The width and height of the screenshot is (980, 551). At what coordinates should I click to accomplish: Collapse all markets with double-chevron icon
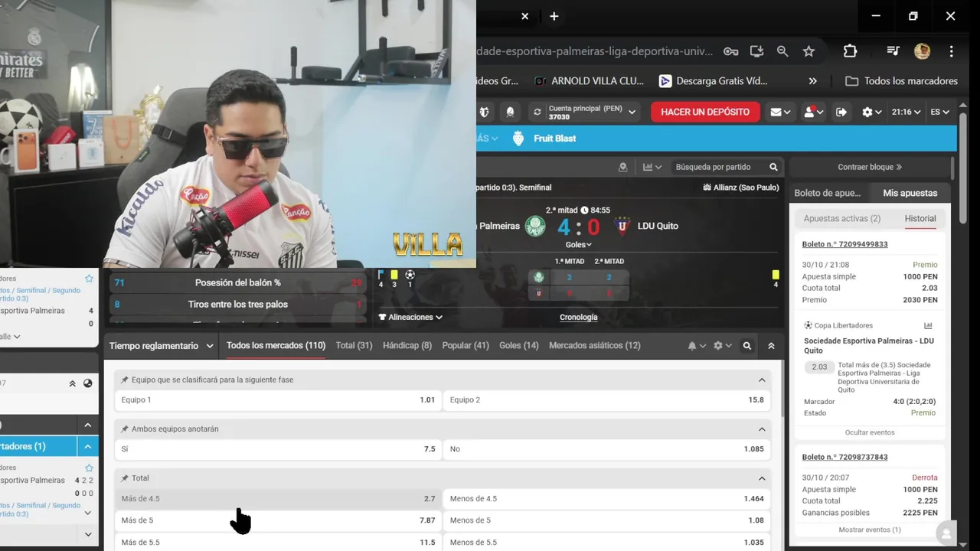tap(771, 346)
